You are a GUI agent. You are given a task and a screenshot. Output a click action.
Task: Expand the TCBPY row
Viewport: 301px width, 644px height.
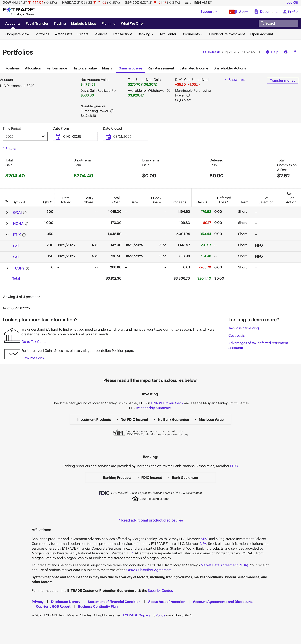(7, 268)
